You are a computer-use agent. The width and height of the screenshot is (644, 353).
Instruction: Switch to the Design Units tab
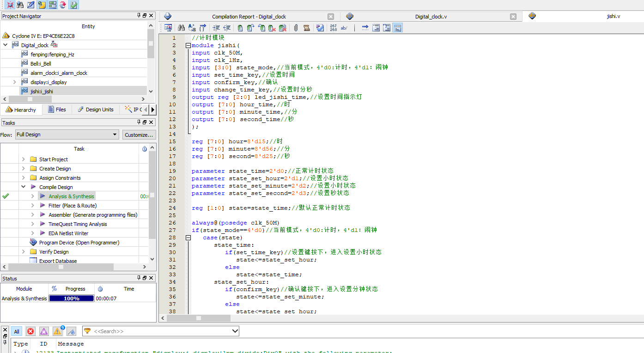95,110
